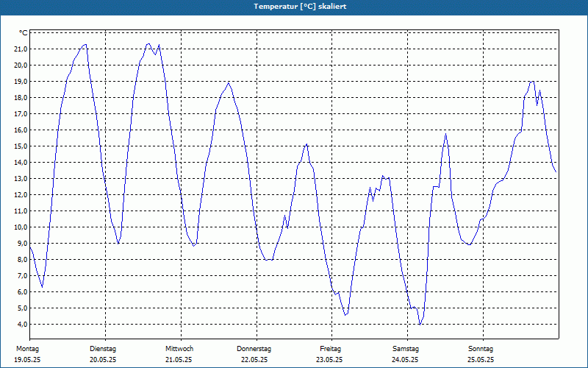Click the 'Freitag' day label
The height and width of the screenshot is (368, 588).
click(x=330, y=349)
